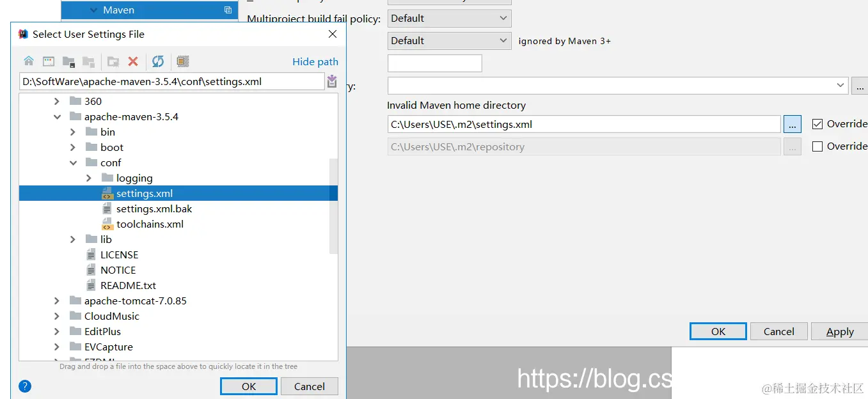
Task: Click the copy icon on Maven row
Action: (228, 10)
